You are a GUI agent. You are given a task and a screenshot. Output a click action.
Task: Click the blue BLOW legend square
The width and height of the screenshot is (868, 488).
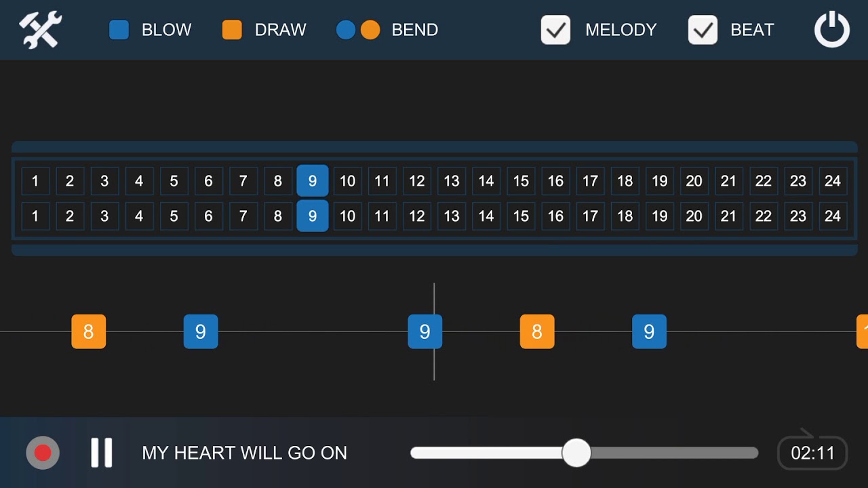click(119, 30)
